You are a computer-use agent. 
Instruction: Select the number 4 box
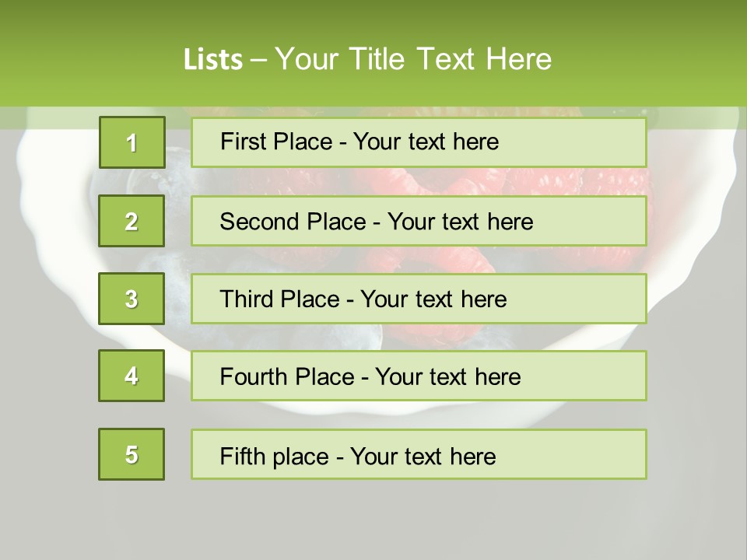(x=132, y=376)
